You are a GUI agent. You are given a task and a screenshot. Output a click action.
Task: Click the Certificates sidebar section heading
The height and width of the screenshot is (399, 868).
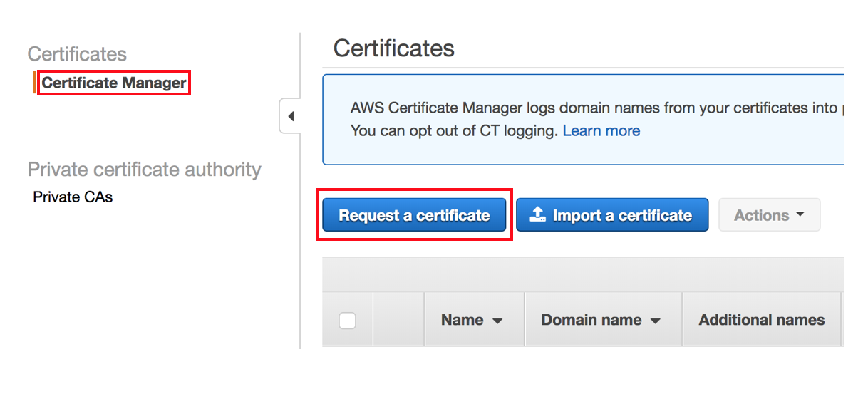click(x=77, y=54)
